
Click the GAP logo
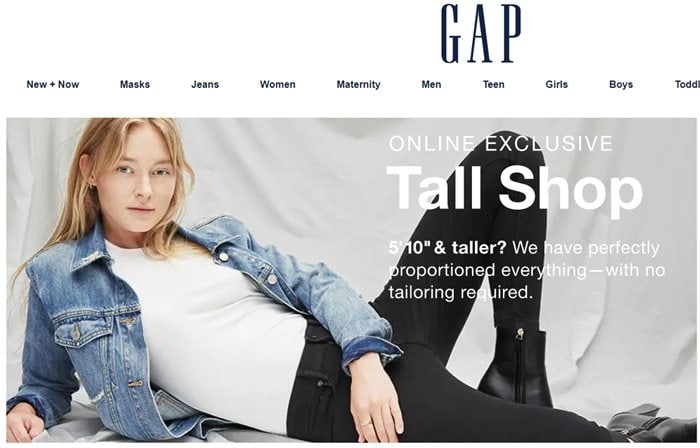(x=481, y=33)
